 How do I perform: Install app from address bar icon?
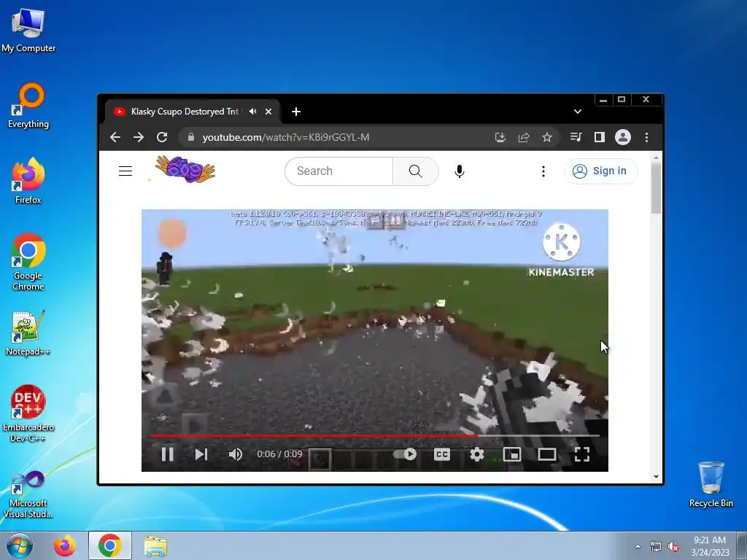click(500, 137)
